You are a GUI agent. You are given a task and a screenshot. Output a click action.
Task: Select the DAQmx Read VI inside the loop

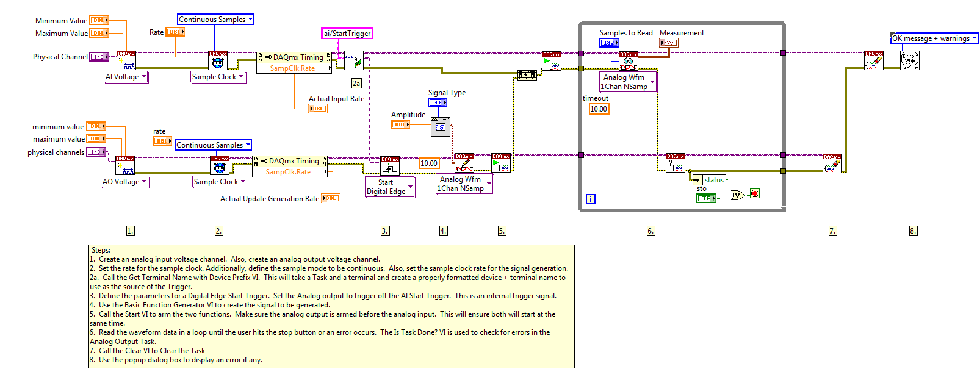(x=629, y=61)
